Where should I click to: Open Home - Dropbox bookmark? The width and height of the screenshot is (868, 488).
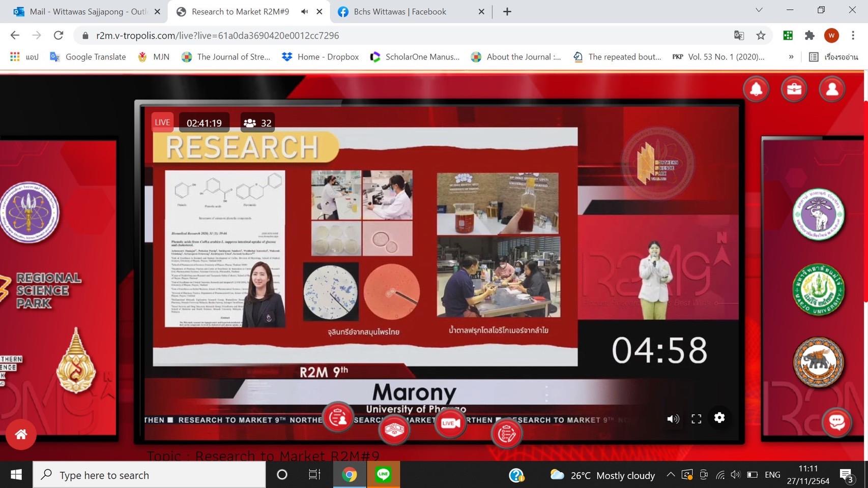click(x=321, y=57)
